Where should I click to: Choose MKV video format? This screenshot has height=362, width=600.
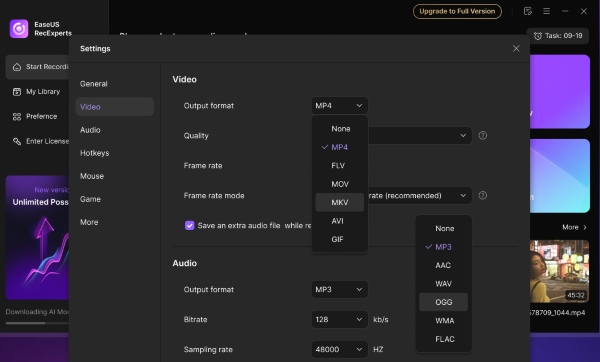[x=340, y=202]
